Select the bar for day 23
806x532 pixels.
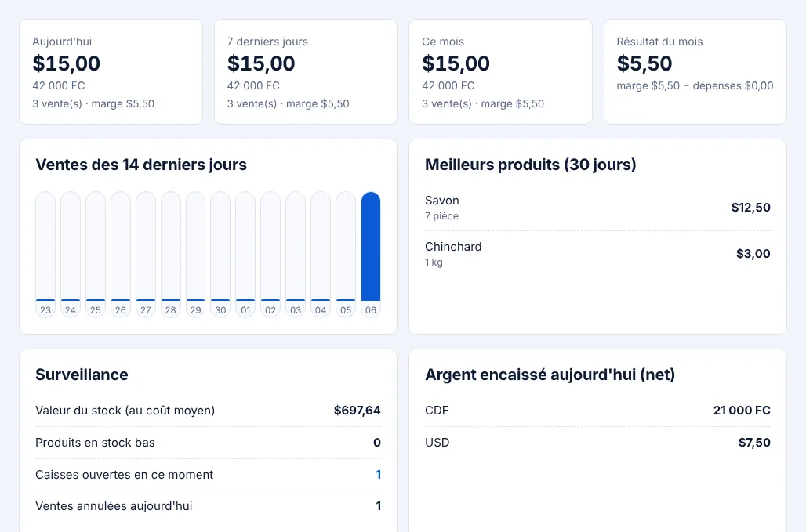tap(45, 255)
